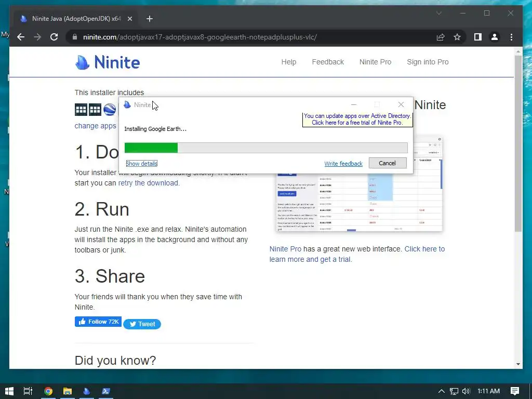Open Chrome side panel
This screenshot has width=532, height=399.
478,37
